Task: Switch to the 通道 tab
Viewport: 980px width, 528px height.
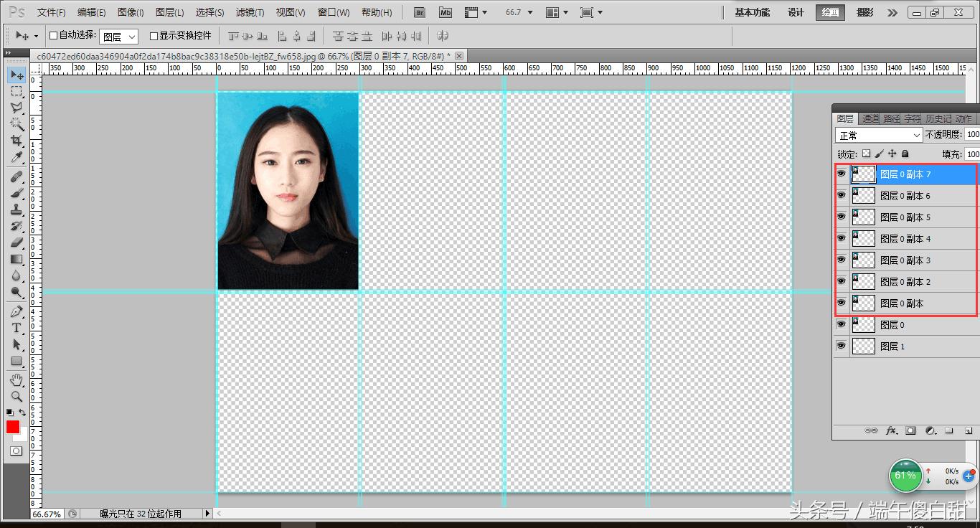Action: tap(870, 118)
